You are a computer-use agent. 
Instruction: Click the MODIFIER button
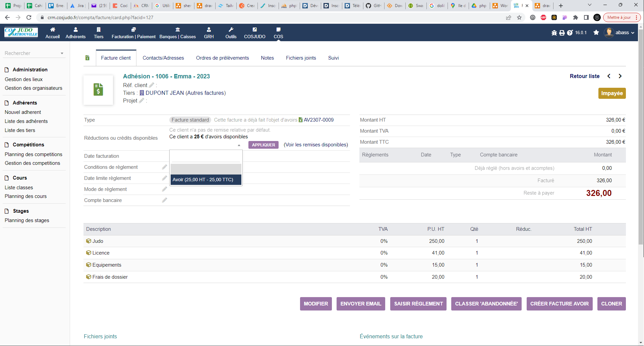tap(316, 304)
